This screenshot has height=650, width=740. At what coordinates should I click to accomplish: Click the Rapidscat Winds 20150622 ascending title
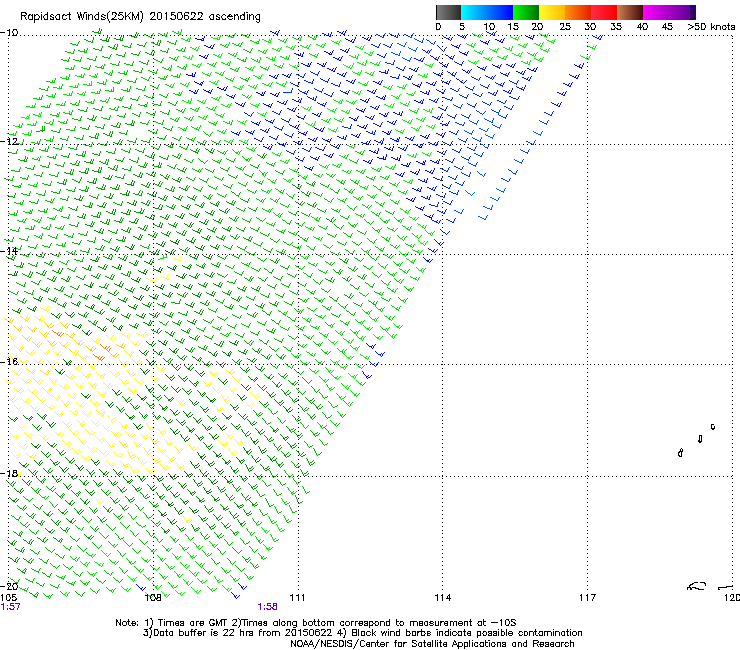tap(140, 16)
